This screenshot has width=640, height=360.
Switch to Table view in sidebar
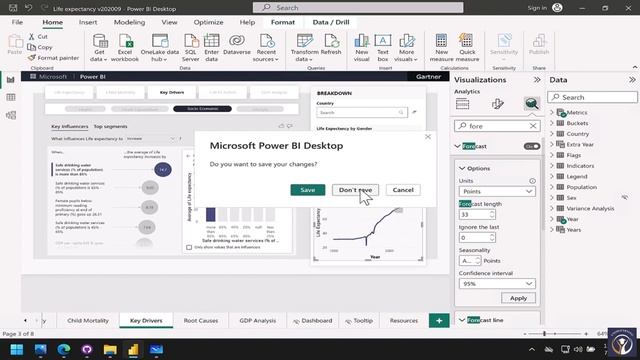11,97
